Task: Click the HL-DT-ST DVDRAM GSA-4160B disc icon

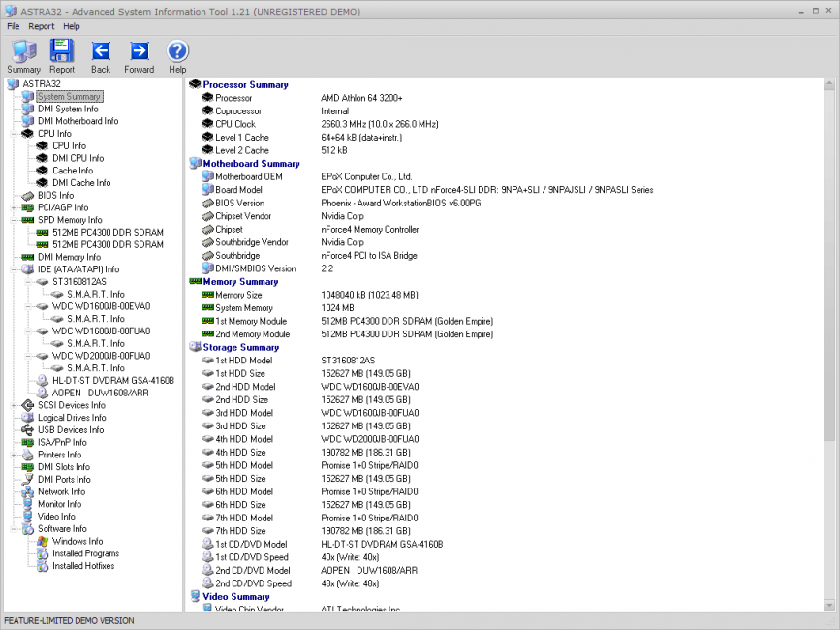Action: pos(43,380)
